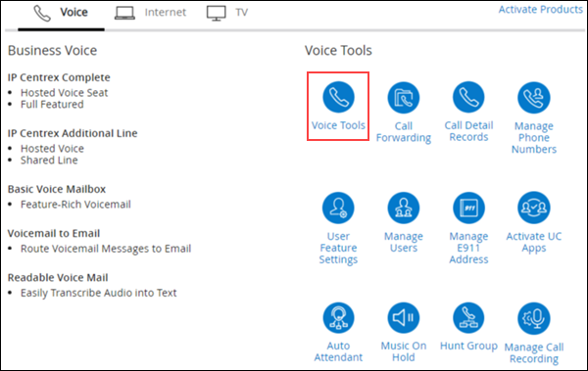Click the Hosted Voice Seat bullet
Screen dimensions: 588x371
[x=64, y=93]
